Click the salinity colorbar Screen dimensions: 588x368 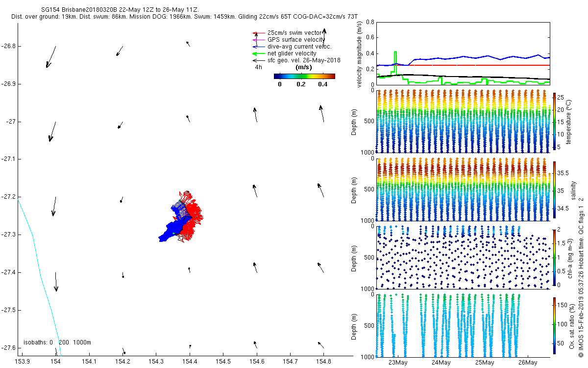pyautogui.click(x=554, y=189)
